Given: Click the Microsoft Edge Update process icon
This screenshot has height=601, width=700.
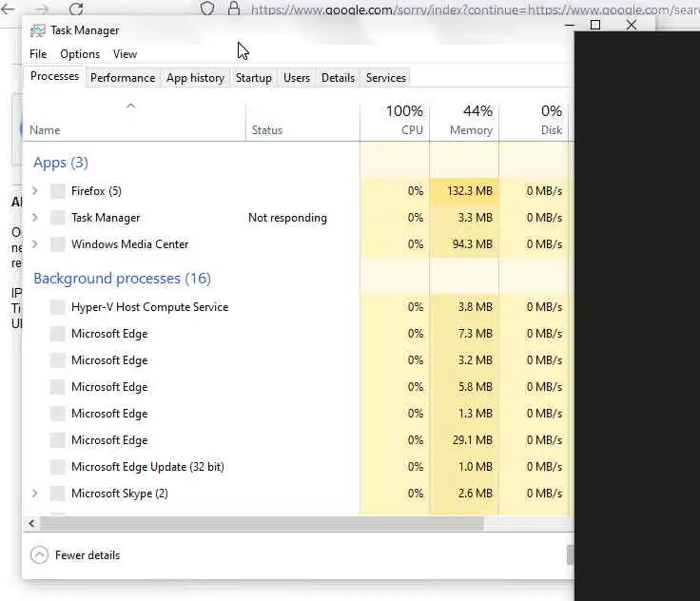Looking at the screenshot, I should [x=58, y=467].
